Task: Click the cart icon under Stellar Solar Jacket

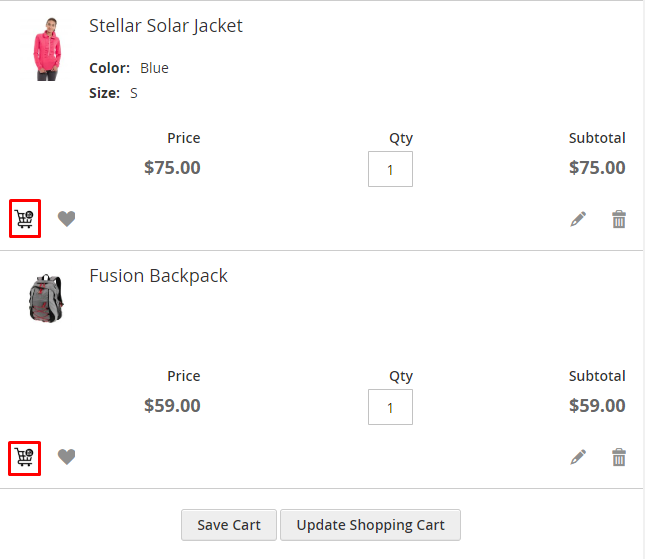Action: pos(25,219)
